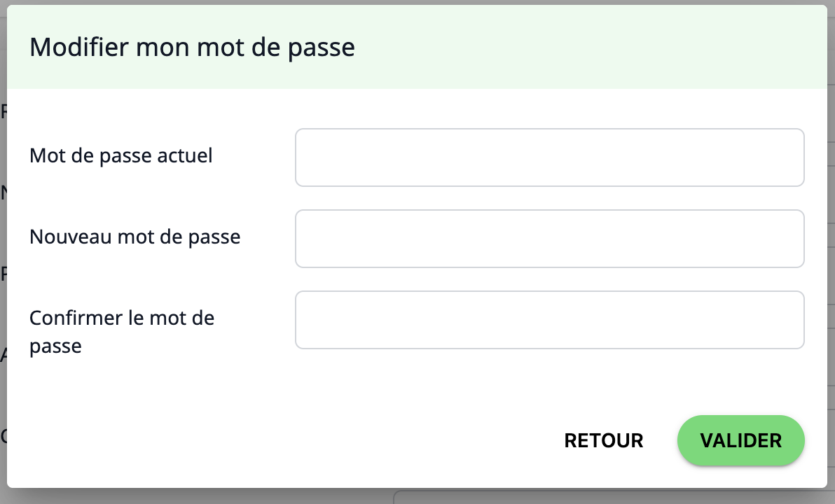This screenshot has width=835, height=504.
Task: Select the Confirmer le mot de passe field
Action: pyautogui.click(x=549, y=320)
